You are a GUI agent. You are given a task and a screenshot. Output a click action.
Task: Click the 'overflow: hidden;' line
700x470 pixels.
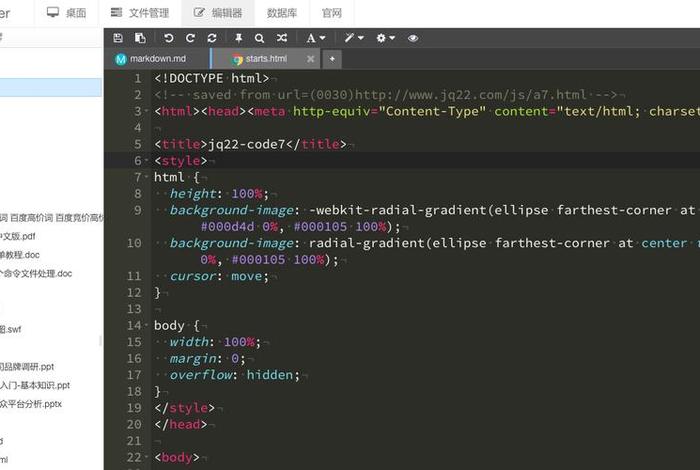click(x=234, y=374)
